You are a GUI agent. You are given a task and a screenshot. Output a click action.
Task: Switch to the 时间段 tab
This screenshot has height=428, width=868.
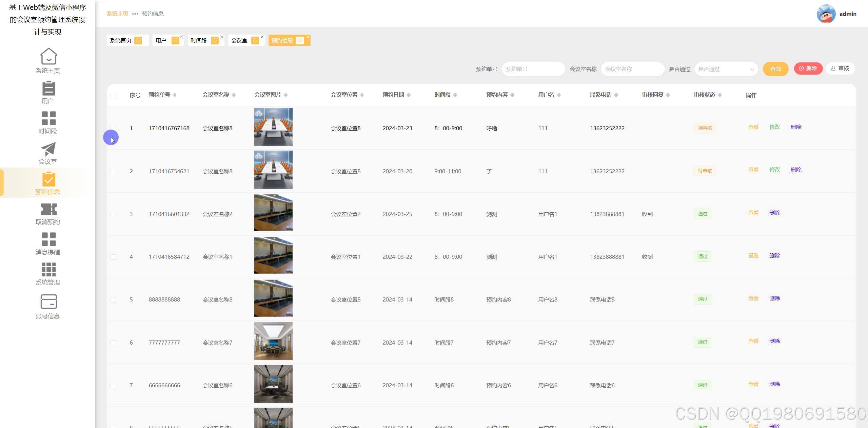199,41
